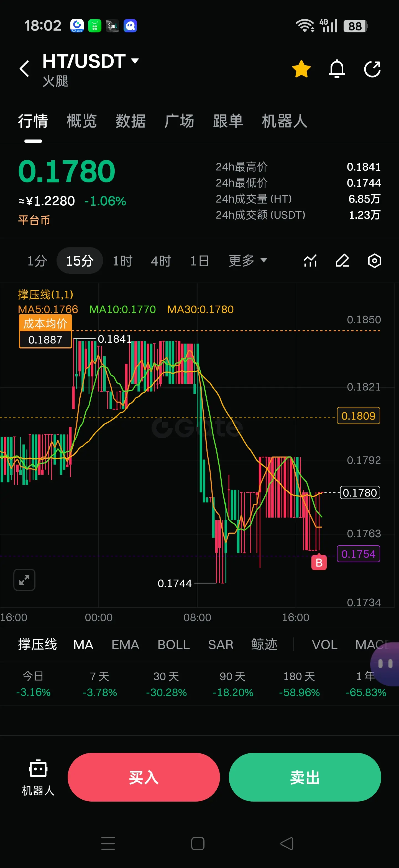399x868 pixels.
Task: Tap the battery 88 status indicator
Action: [355, 26]
